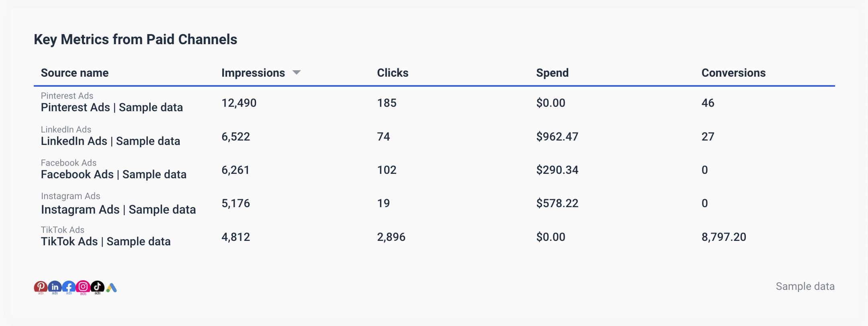Click the Facebook Ads logo icon
The width and height of the screenshot is (868, 326).
69,287
